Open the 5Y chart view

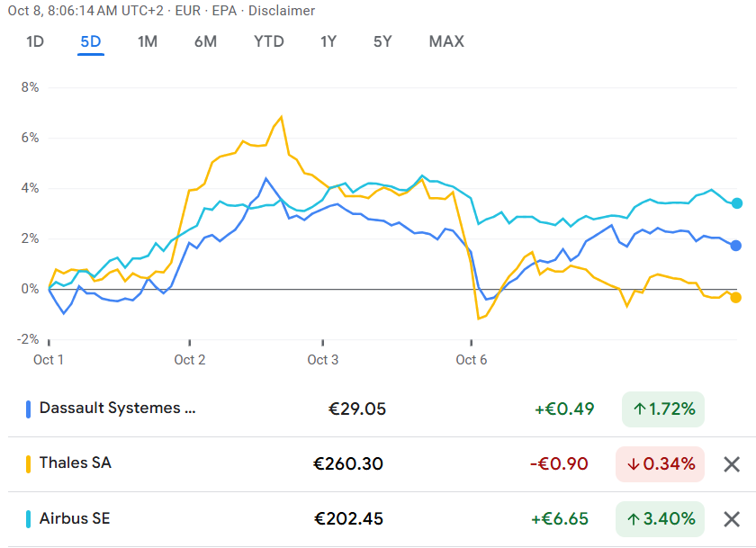click(383, 41)
